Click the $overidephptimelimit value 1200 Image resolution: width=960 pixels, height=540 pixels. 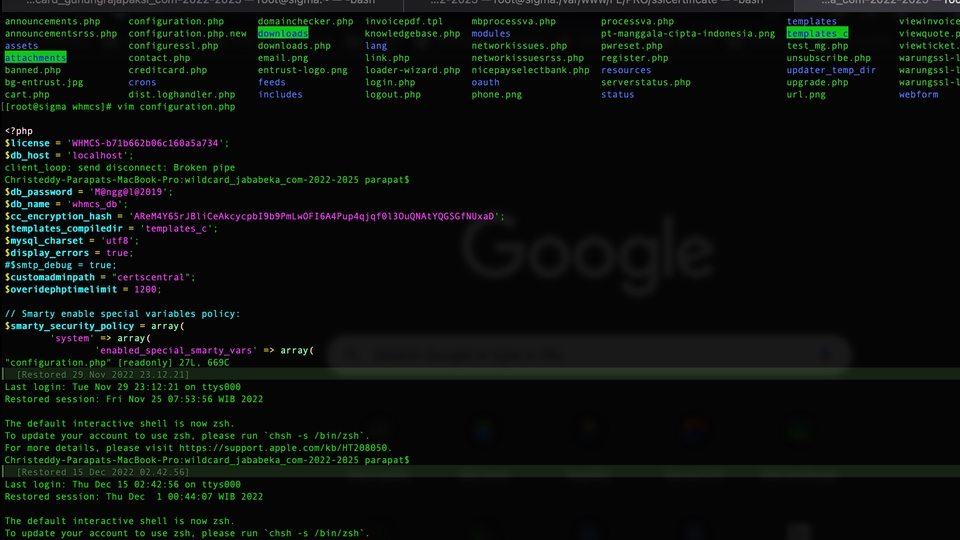pos(145,290)
